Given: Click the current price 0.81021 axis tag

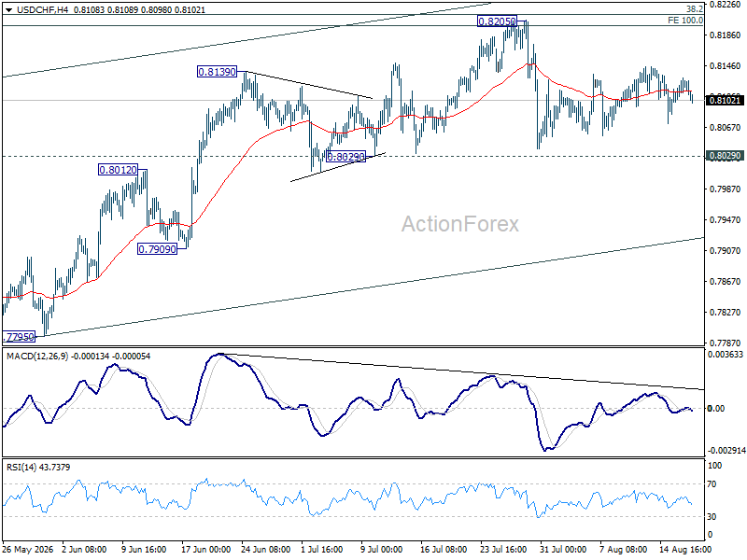Looking at the screenshot, I should pos(725,100).
